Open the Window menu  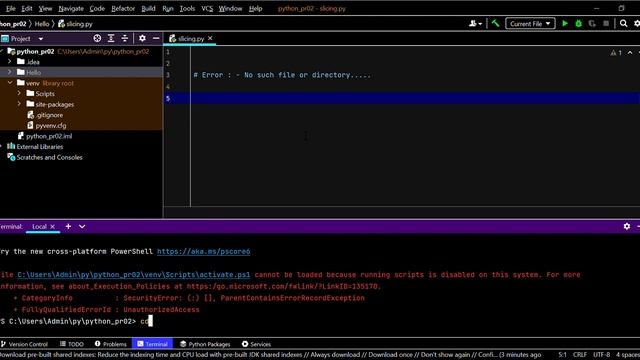[230, 9]
